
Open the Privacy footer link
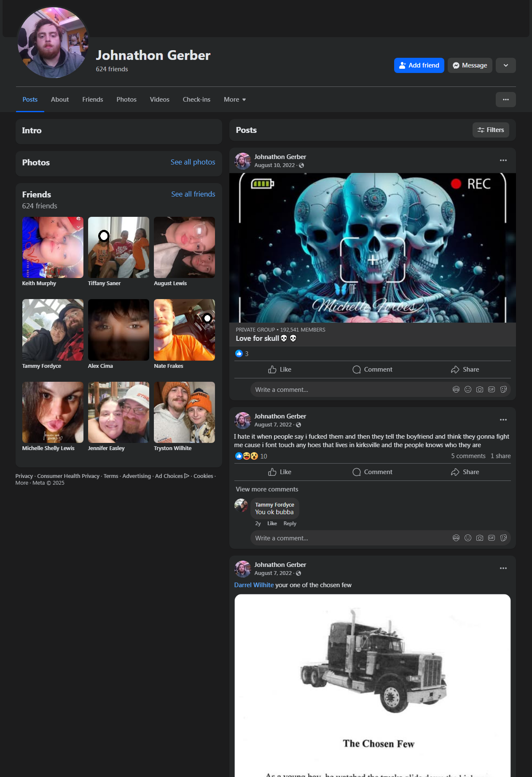(x=24, y=476)
